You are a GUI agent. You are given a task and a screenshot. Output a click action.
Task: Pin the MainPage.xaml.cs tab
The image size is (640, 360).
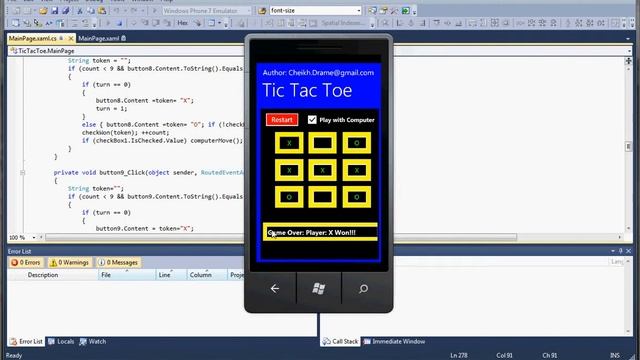(x=61, y=38)
